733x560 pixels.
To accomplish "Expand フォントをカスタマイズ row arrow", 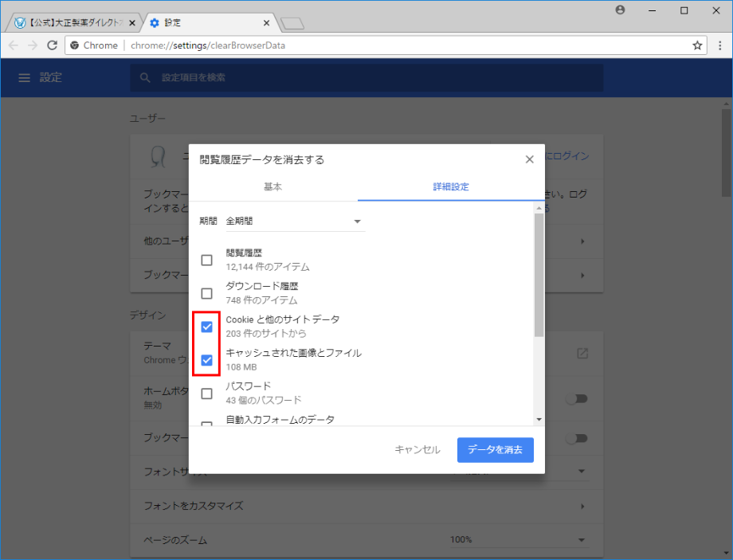I will [x=582, y=507].
